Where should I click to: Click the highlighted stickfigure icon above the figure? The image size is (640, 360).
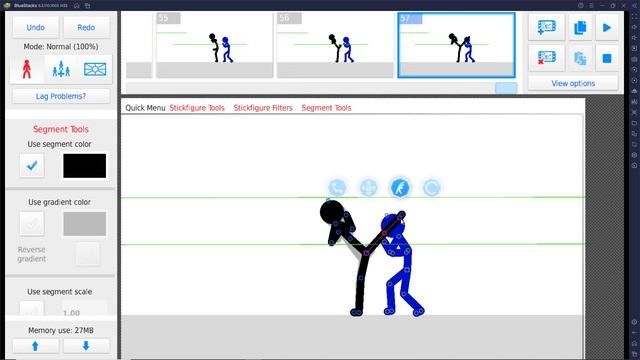[x=400, y=188]
